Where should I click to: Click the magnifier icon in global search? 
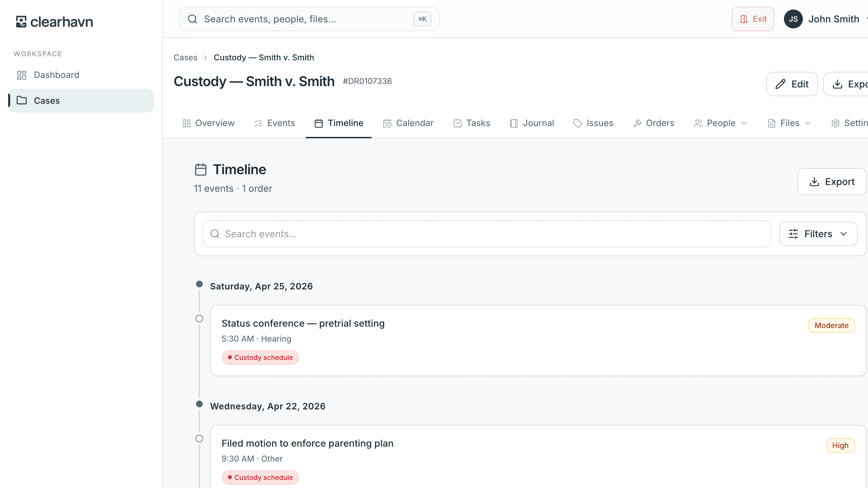pos(193,19)
